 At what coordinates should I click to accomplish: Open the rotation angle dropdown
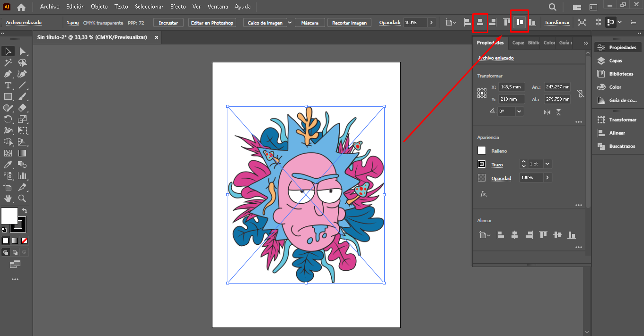coord(520,112)
